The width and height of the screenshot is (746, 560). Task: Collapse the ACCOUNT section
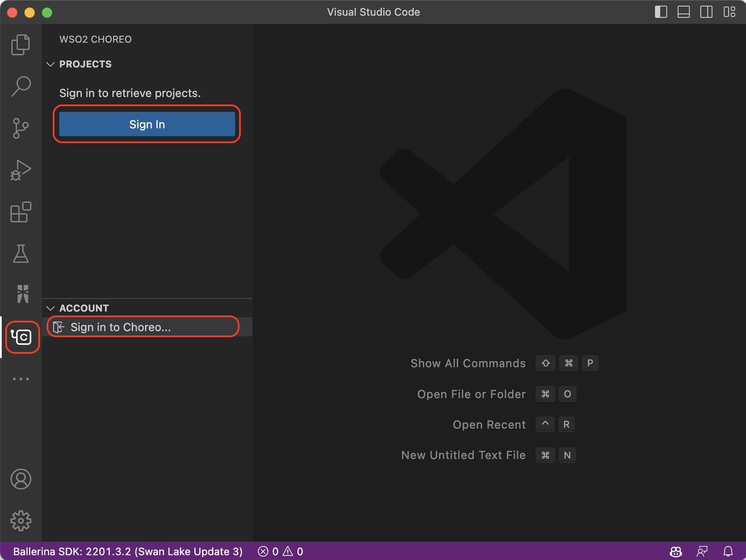pyautogui.click(x=51, y=308)
